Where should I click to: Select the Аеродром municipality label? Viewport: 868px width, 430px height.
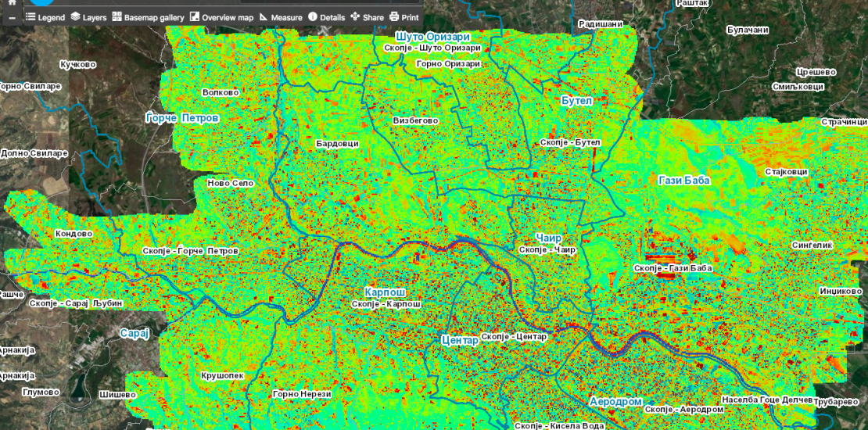pos(615,401)
